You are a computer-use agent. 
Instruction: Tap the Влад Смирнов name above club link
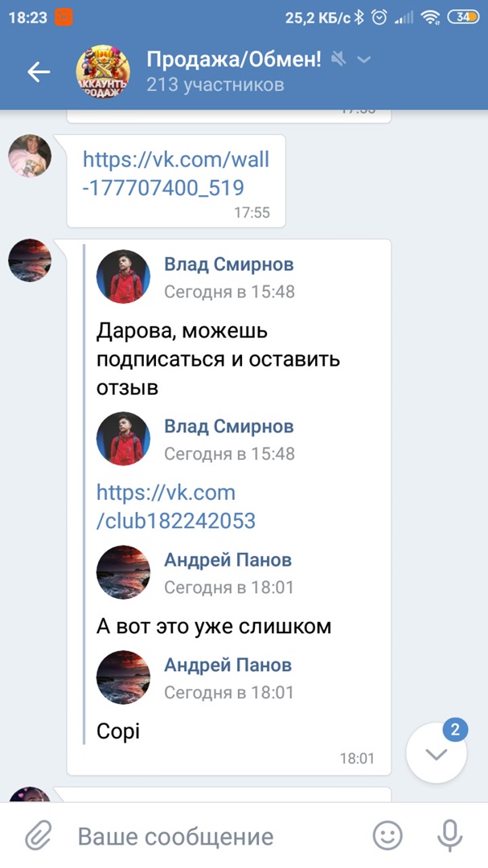coord(229,426)
